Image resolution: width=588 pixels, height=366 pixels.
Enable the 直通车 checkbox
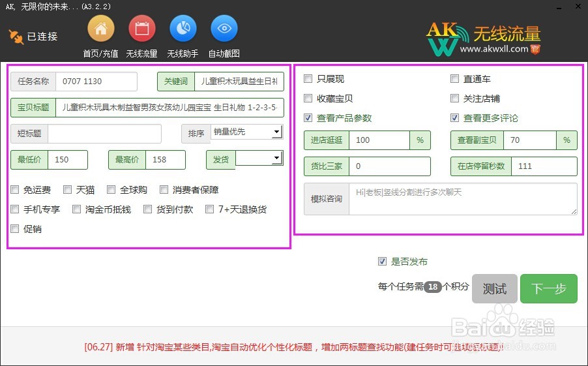pos(454,79)
